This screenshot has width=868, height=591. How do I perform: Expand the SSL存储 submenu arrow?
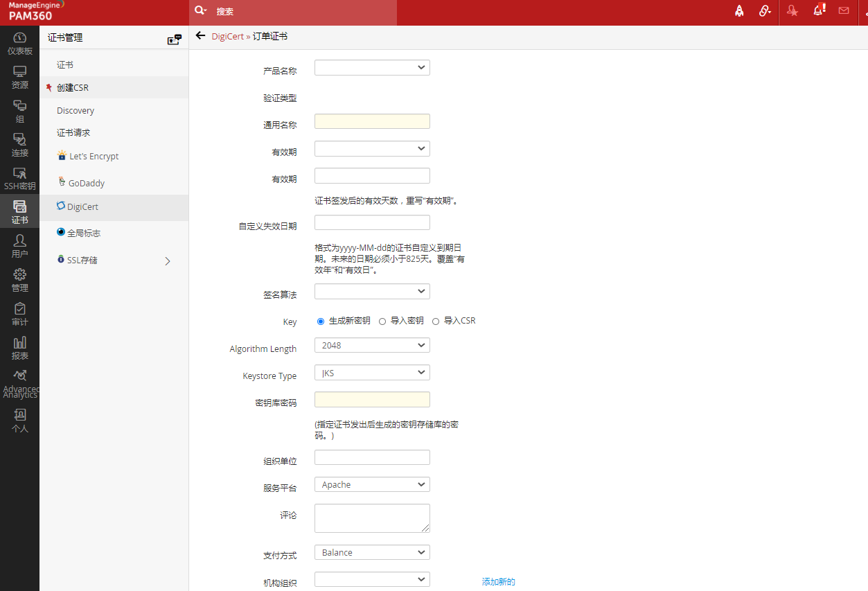click(167, 261)
